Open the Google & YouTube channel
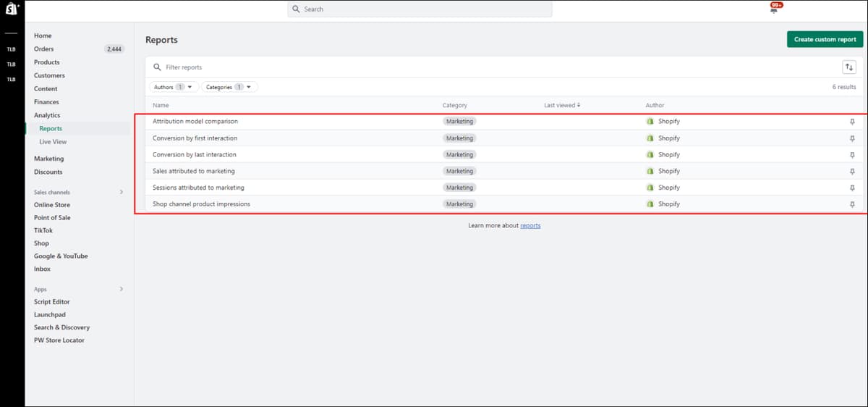 click(x=61, y=256)
